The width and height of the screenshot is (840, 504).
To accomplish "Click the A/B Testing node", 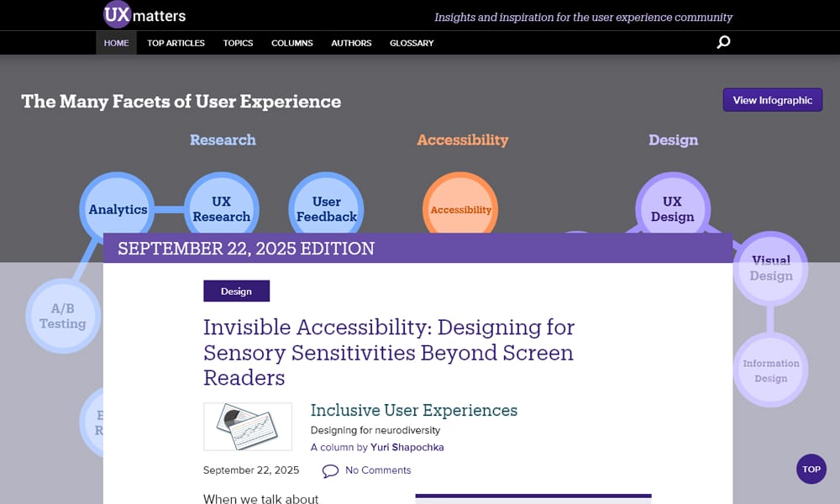I will pyautogui.click(x=64, y=317).
